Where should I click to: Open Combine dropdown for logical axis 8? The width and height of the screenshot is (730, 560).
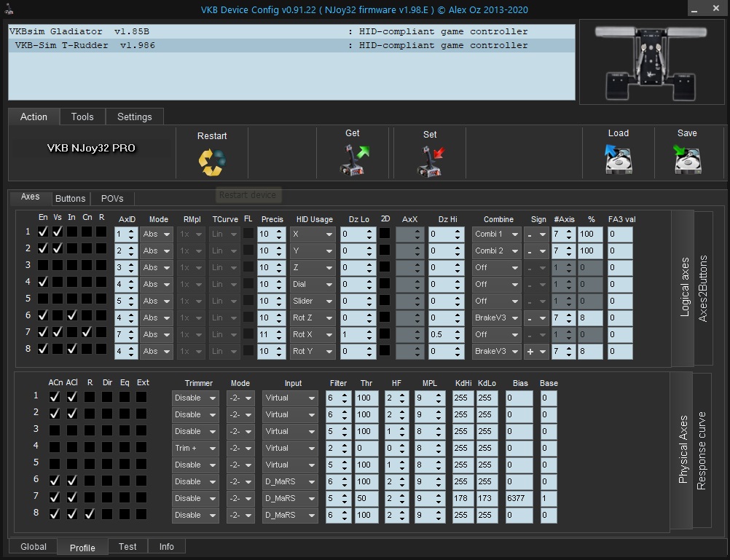[x=496, y=352]
